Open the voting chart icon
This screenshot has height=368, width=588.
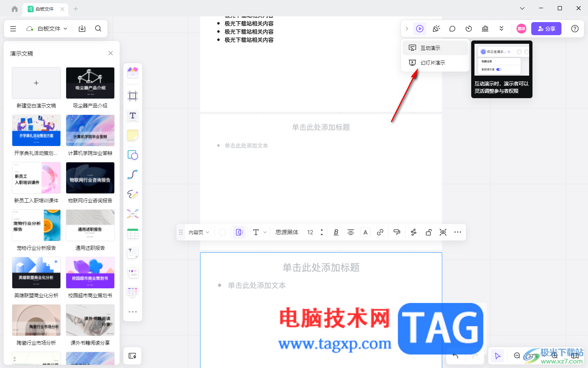click(485, 29)
